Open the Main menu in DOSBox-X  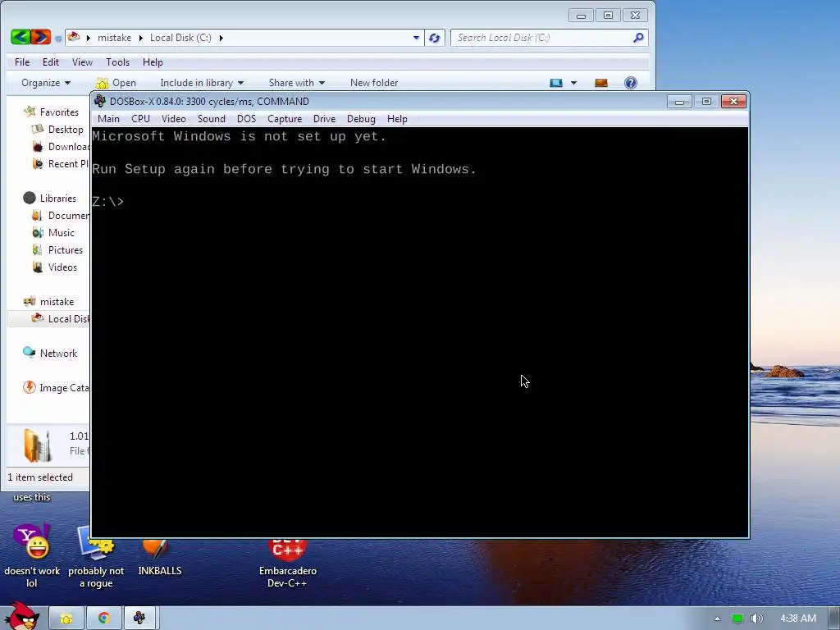point(108,119)
